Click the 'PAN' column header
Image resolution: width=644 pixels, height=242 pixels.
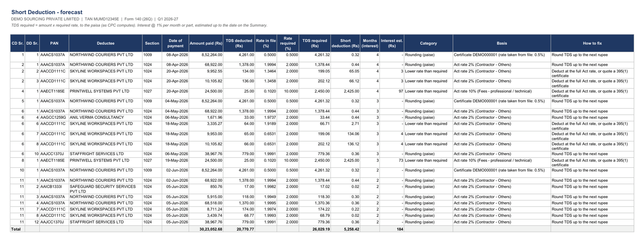[54, 43]
